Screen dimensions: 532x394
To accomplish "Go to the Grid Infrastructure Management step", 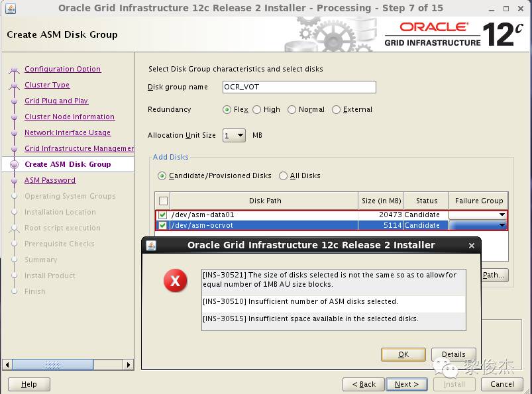I will tap(79, 149).
